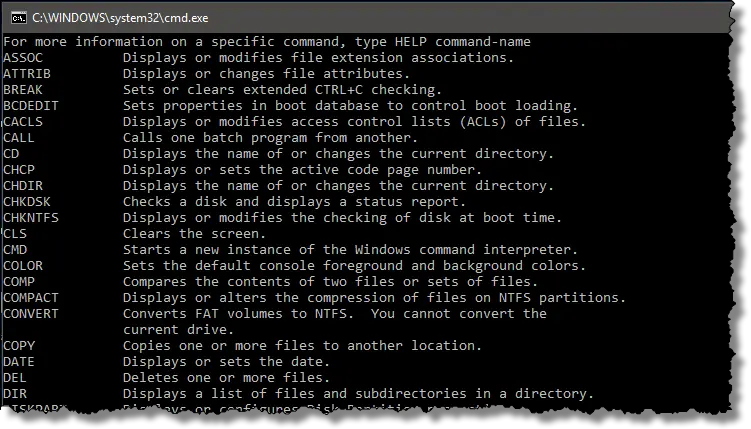Click the CALL command name

coord(19,138)
